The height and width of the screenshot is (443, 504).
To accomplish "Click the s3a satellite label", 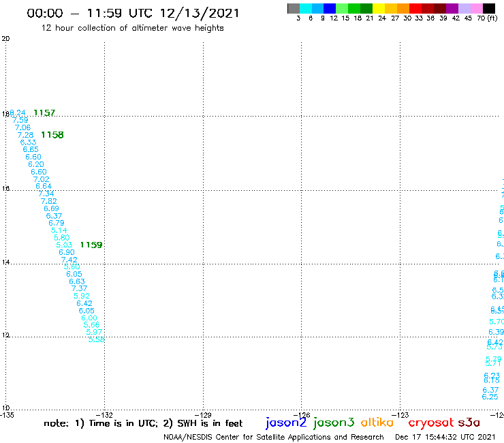I will tap(469, 423).
